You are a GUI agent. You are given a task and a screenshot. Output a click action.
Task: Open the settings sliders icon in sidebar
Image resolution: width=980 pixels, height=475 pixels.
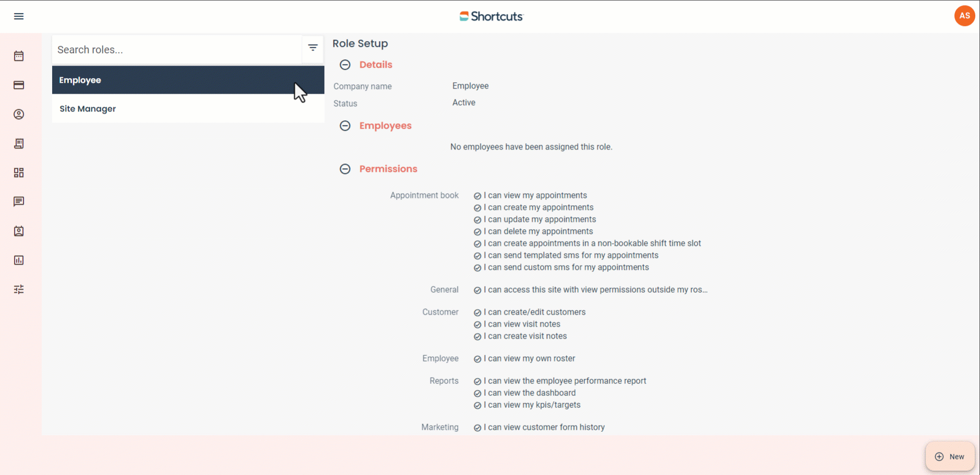click(x=19, y=289)
